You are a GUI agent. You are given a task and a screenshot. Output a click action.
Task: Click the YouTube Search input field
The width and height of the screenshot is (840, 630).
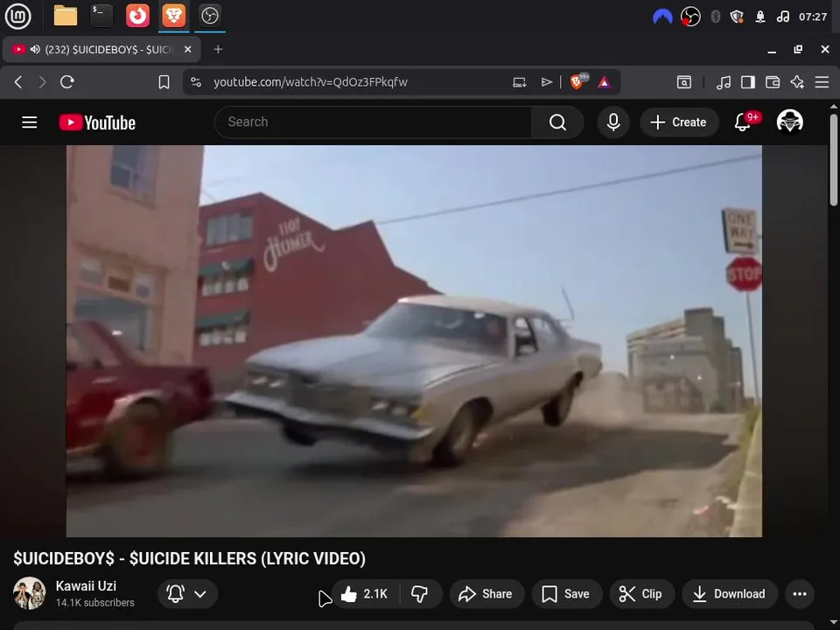(x=374, y=122)
